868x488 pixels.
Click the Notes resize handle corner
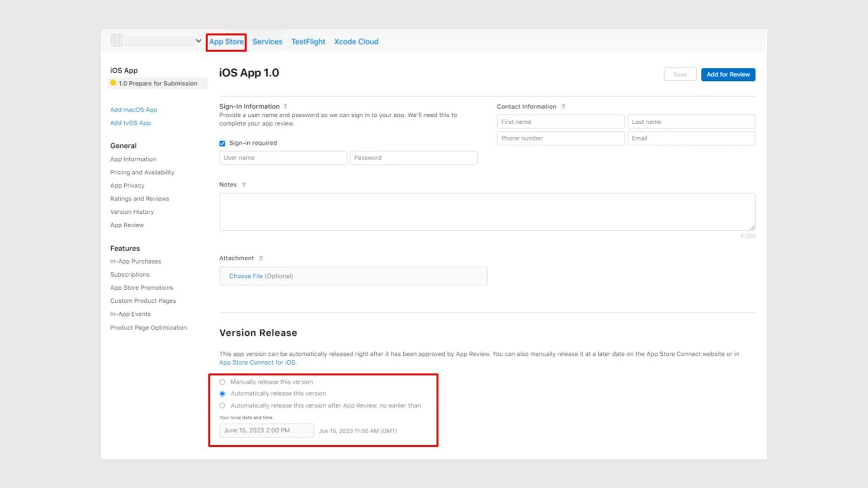coord(752,228)
